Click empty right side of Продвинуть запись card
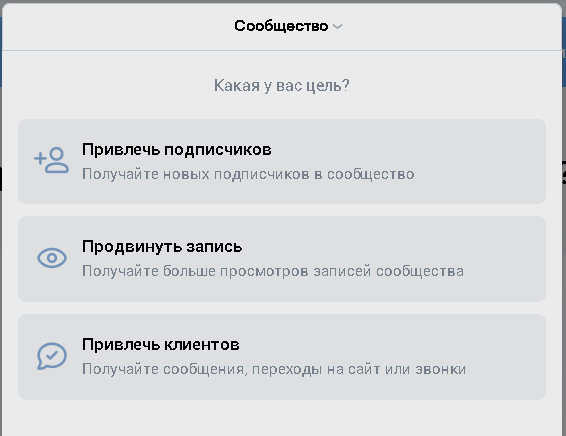Screen dimensions: 566x436 pos(505,259)
